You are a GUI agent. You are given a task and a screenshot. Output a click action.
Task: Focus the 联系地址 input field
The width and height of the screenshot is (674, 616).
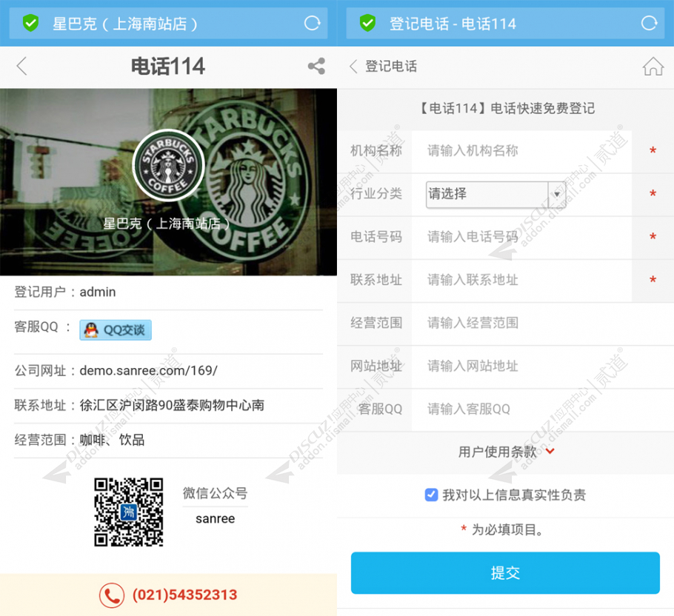click(521, 280)
